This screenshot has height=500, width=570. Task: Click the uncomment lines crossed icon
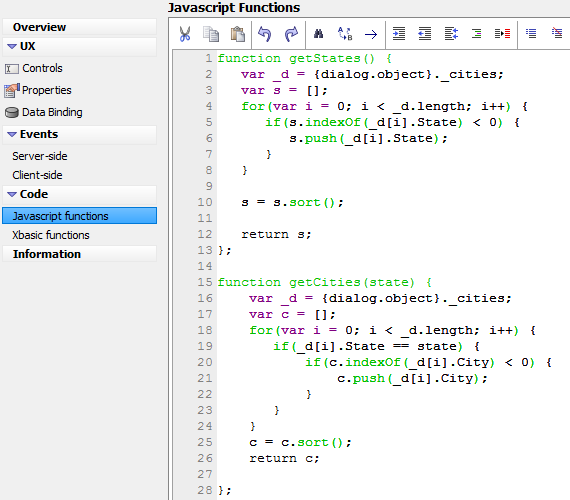tap(557, 33)
